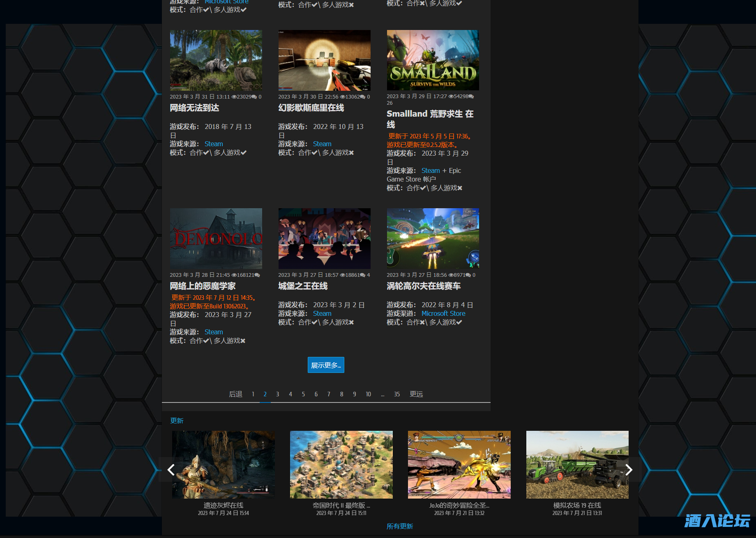756x538 pixels.
Task: Click the carousel previous arrow
Action: point(171,470)
